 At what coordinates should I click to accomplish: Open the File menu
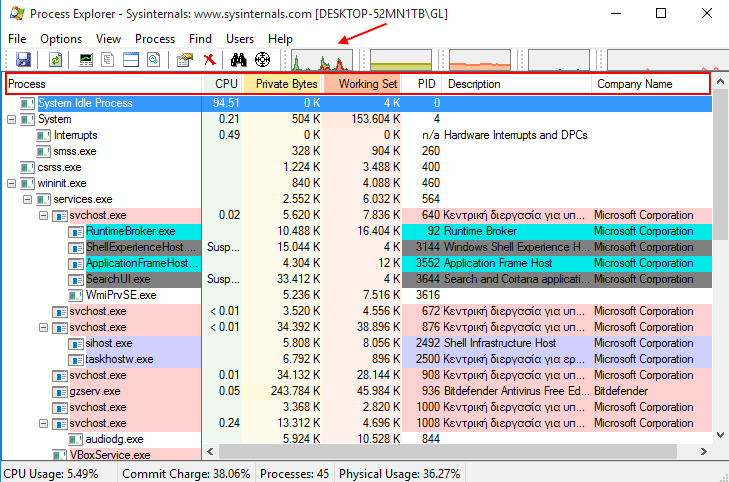[x=17, y=39]
